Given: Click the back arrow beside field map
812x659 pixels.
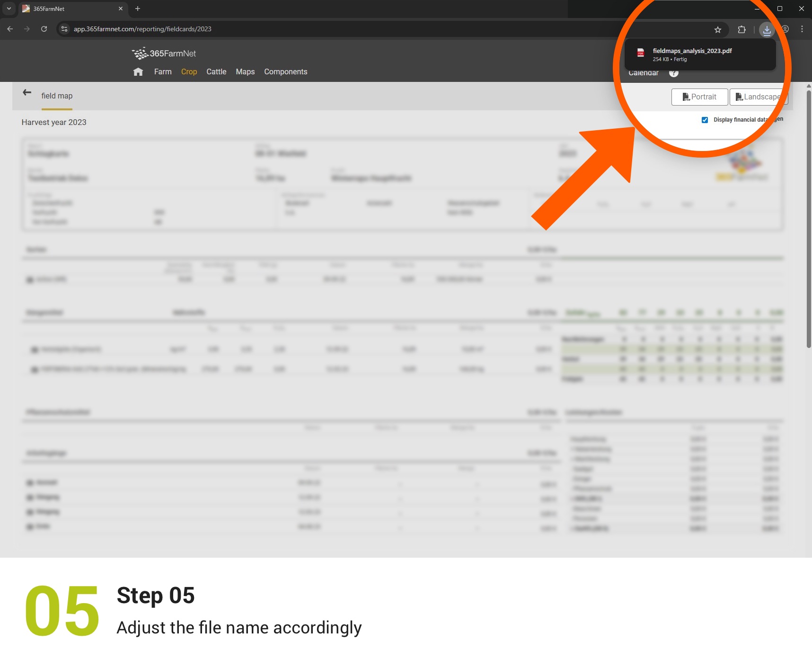Looking at the screenshot, I should point(27,93).
